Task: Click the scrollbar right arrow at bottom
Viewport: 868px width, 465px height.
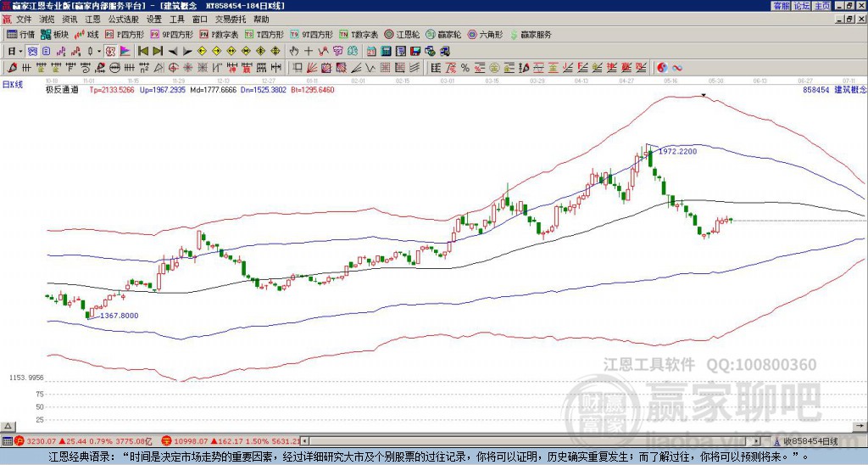Action: pos(756,441)
